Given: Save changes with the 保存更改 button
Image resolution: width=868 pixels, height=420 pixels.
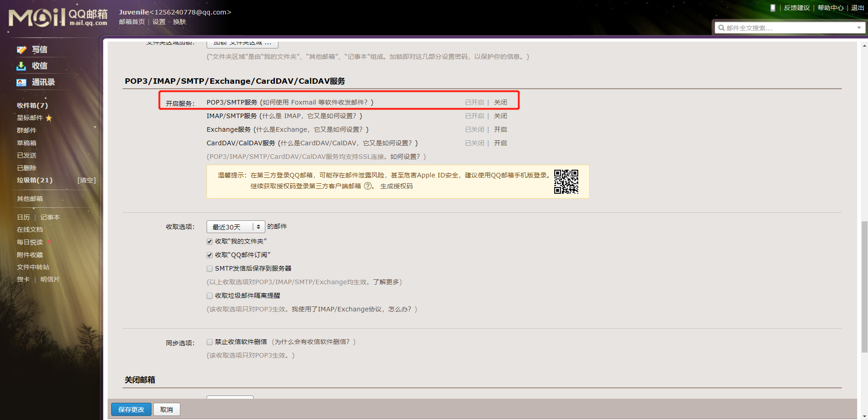Looking at the screenshot, I should (131, 409).
